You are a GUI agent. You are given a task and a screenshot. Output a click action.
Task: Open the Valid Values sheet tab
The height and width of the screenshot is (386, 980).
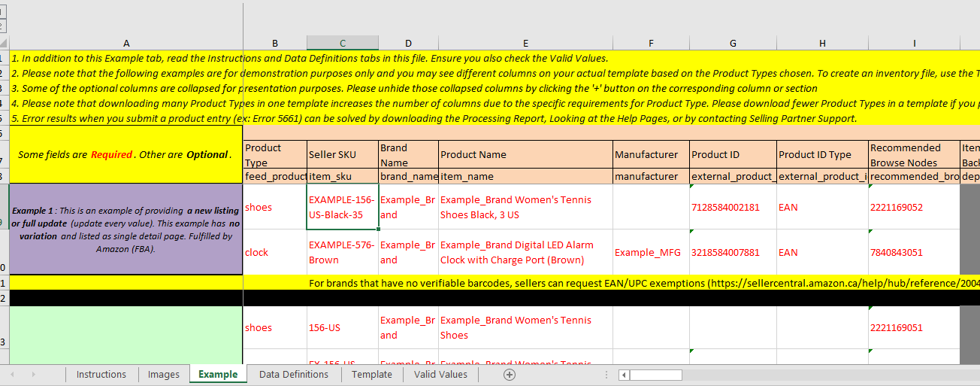(440, 374)
